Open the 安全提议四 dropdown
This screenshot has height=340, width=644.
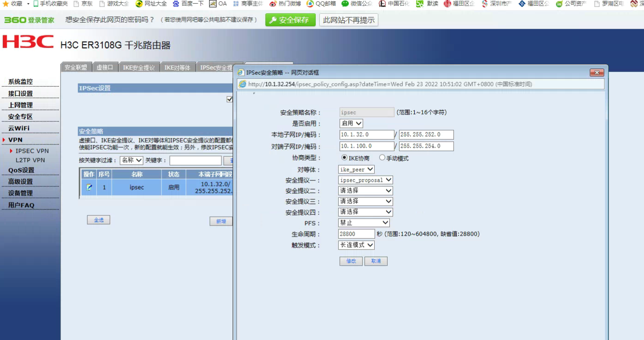pos(365,212)
